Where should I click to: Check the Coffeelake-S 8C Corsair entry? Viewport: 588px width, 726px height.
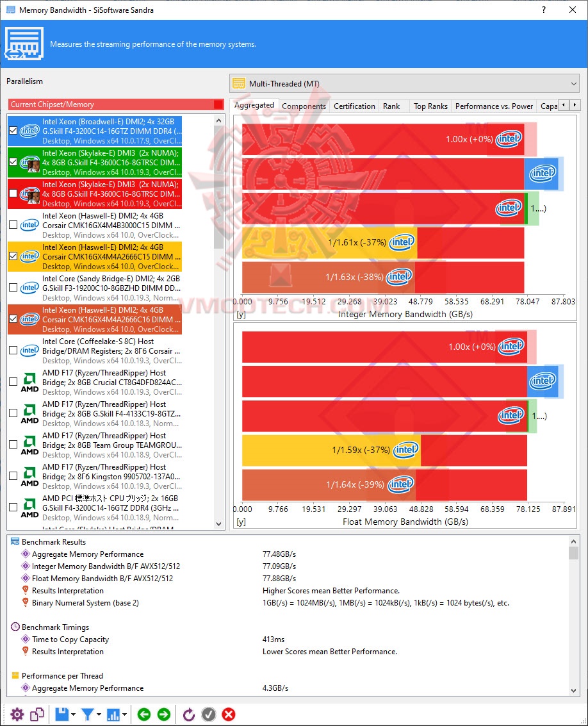(13, 351)
